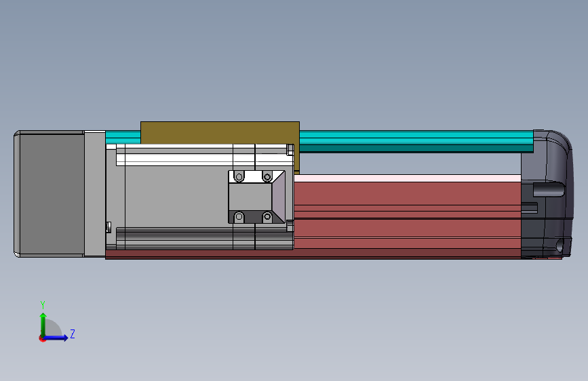Select the dark rounded end cap
Screen dimensions: 588x381
(x=547, y=195)
